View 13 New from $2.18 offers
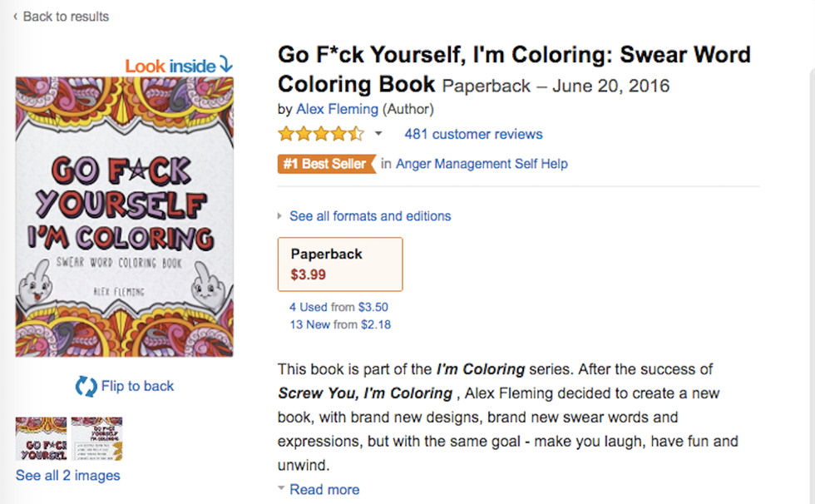The image size is (815, 504). coord(340,324)
